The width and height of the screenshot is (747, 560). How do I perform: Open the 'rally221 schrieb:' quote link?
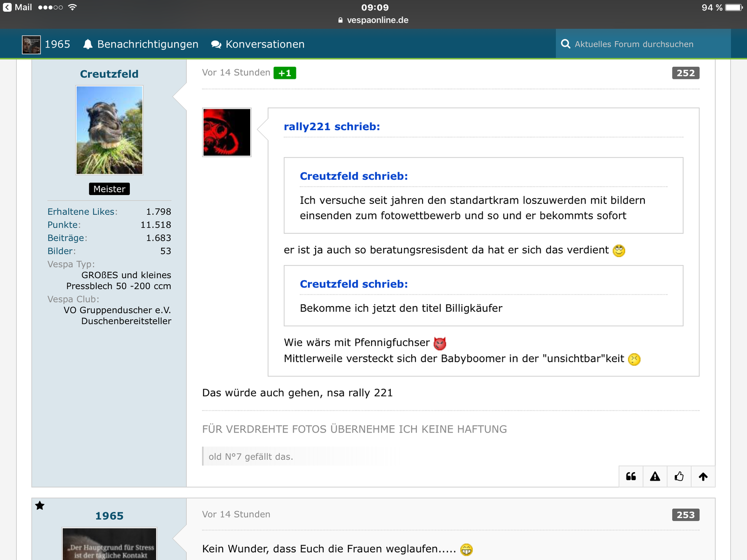click(x=331, y=126)
